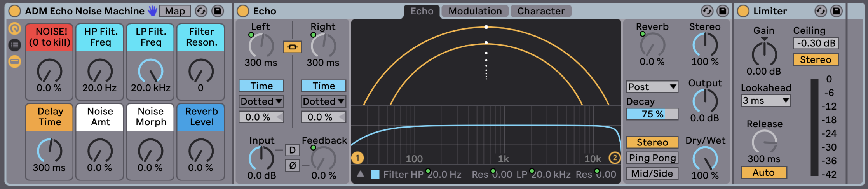Select Mid/Side channel mode

[x=652, y=173]
